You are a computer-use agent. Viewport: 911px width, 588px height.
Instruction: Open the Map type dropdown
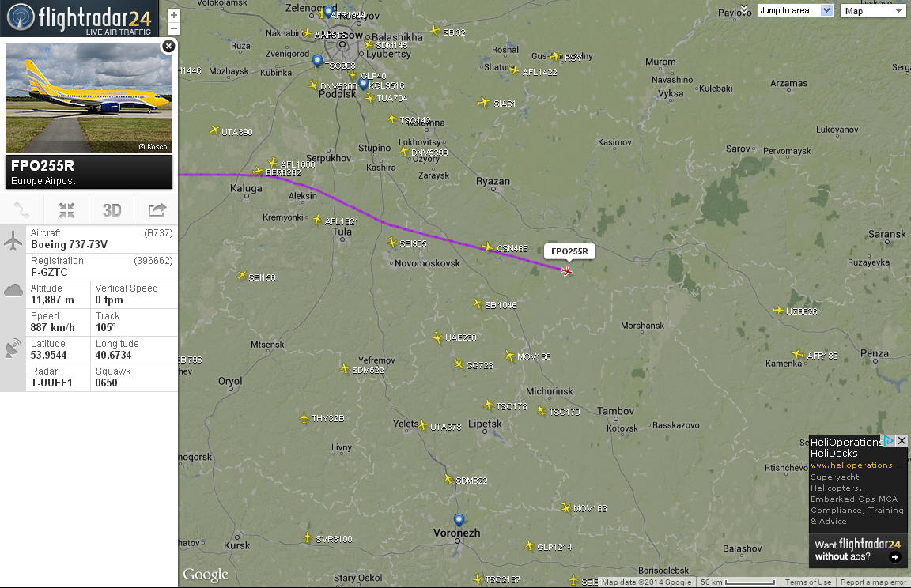873,11
